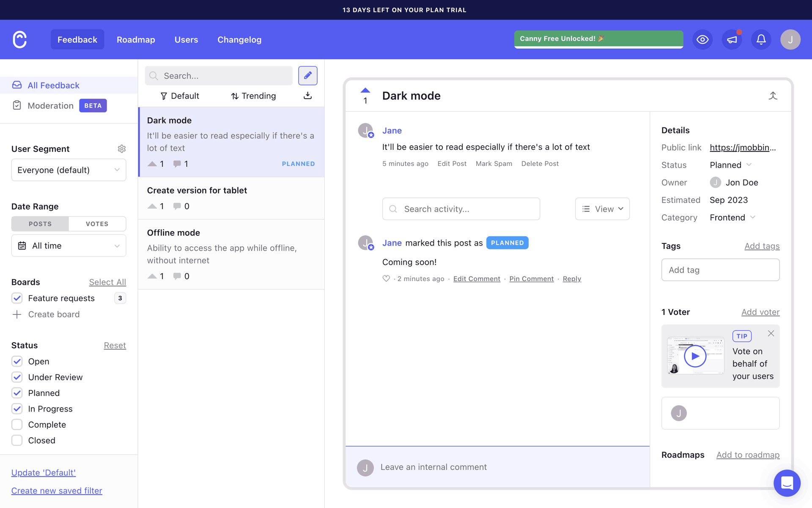Open Create version for tablet post

(x=231, y=198)
